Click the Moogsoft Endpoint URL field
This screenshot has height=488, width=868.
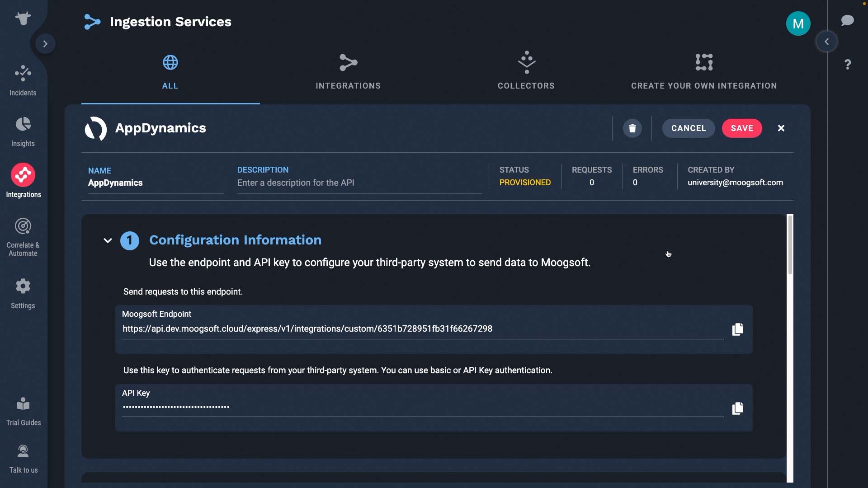(x=423, y=329)
